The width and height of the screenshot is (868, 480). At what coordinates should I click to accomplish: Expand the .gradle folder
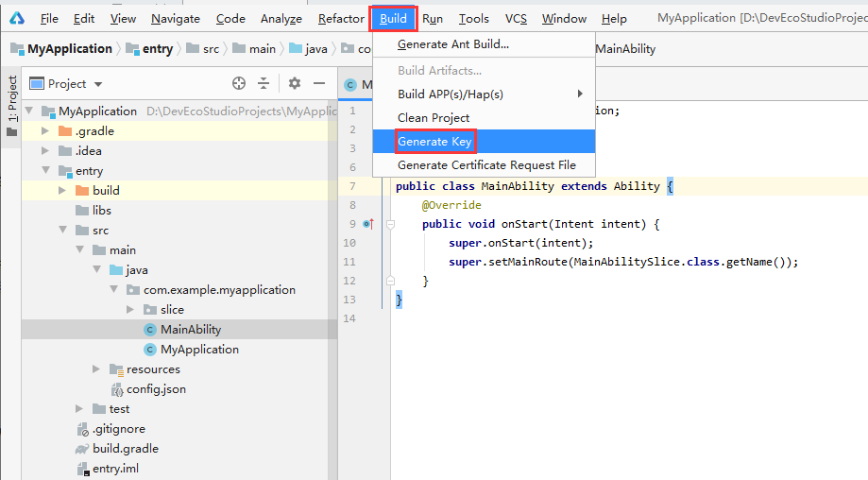coord(45,130)
